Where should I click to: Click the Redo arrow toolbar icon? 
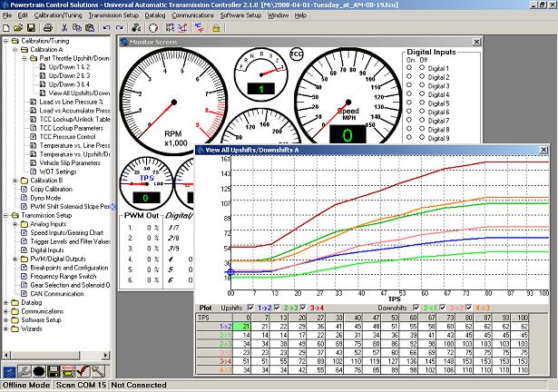click(120, 28)
